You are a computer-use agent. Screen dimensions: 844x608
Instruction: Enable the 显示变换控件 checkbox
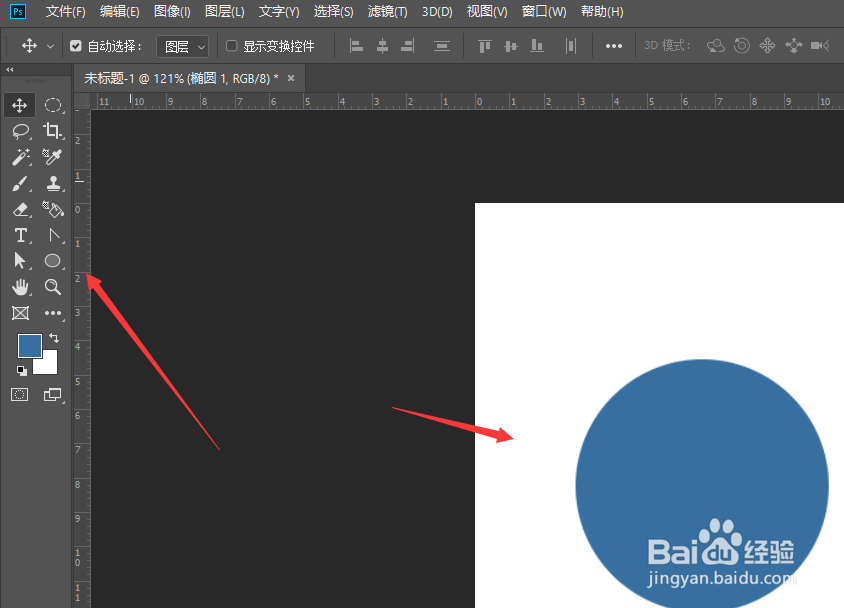[x=231, y=46]
